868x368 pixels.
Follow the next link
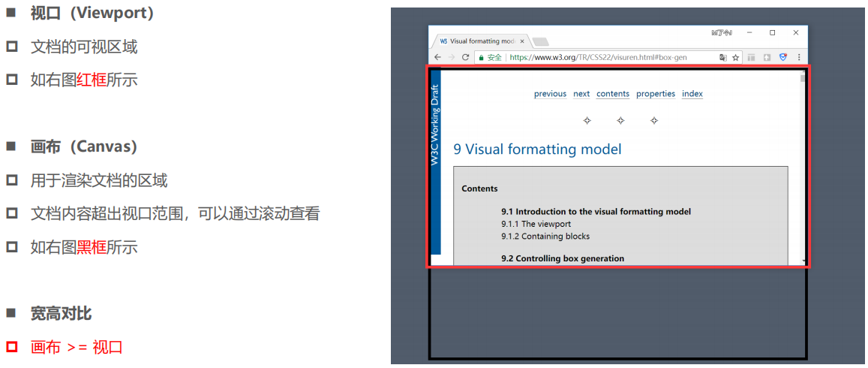click(581, 94)
